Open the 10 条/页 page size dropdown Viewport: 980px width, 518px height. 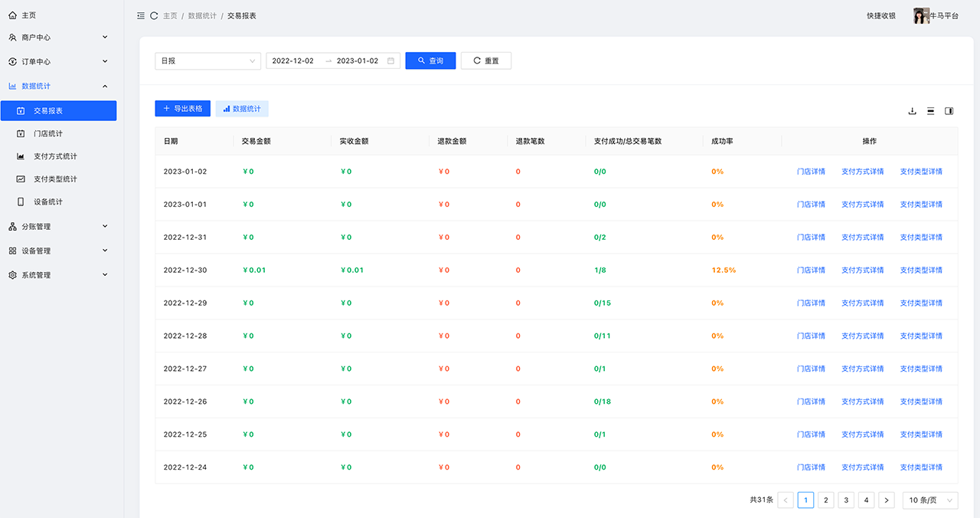click(x=929, y=500)
